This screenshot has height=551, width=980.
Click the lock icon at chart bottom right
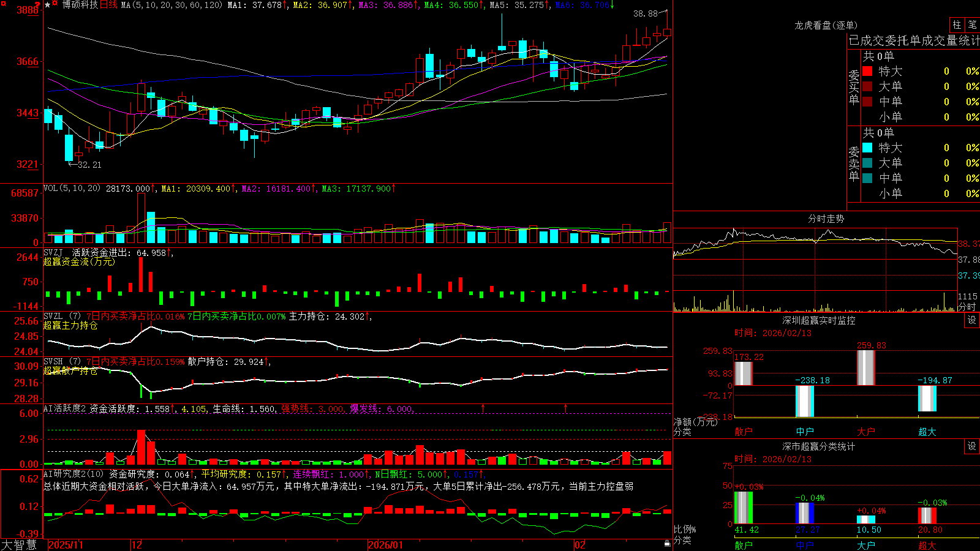[x=667, y=544]
